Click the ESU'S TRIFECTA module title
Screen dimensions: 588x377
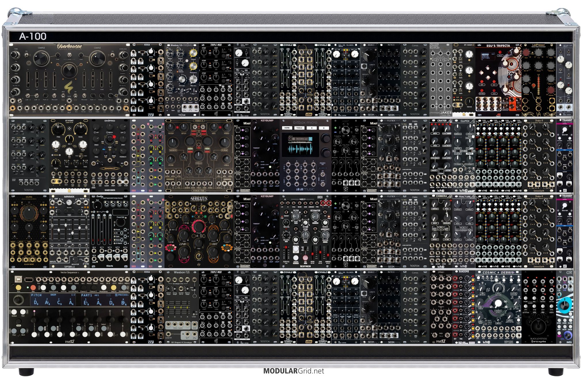tap(498, 46)
